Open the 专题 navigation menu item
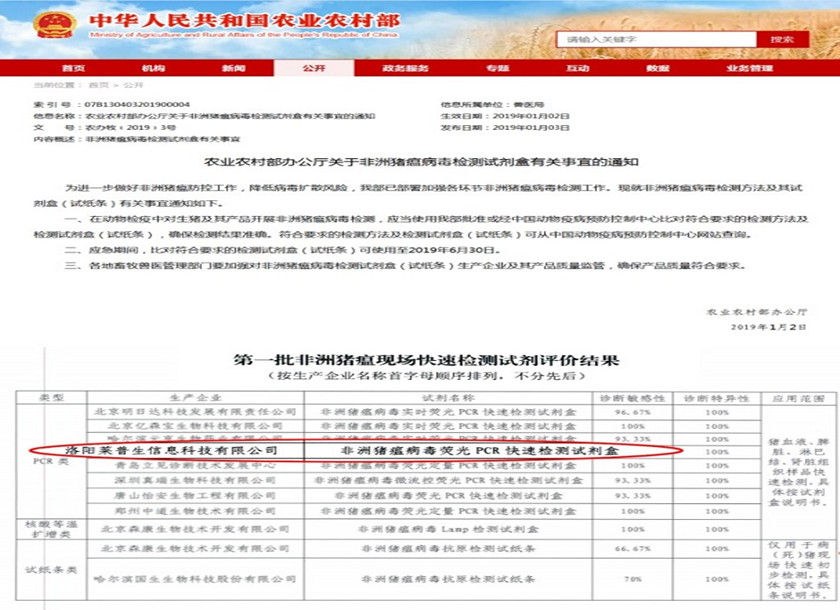 [498, 68]
